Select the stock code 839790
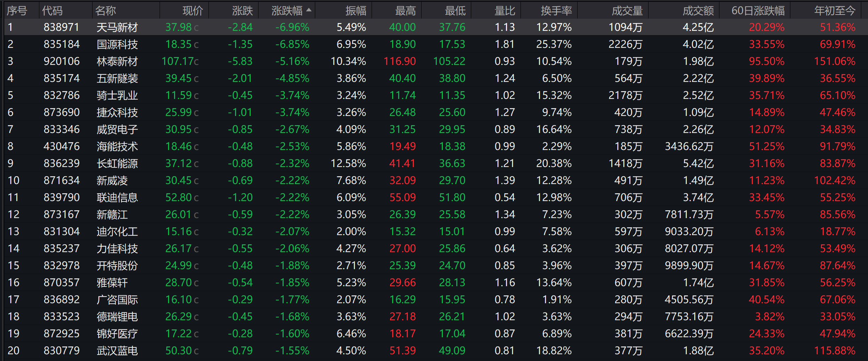The image size is (868, 361). pos(61,198)
